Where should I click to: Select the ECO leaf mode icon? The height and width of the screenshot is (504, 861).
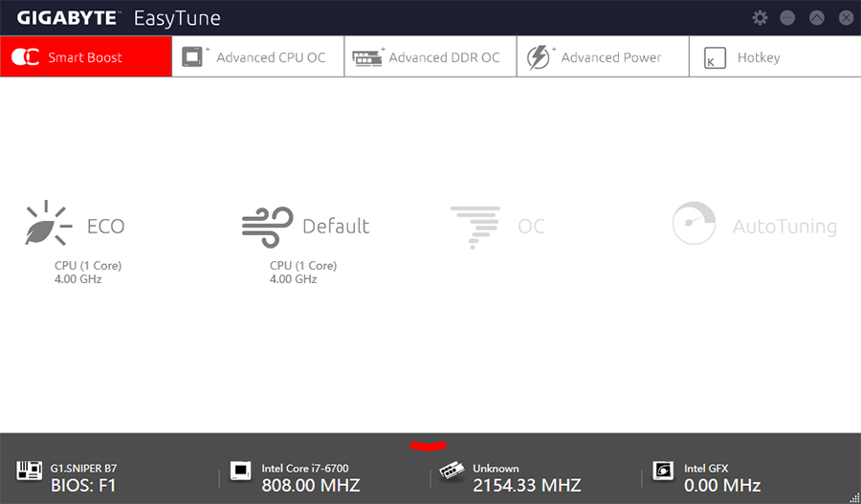coord(49,223)
